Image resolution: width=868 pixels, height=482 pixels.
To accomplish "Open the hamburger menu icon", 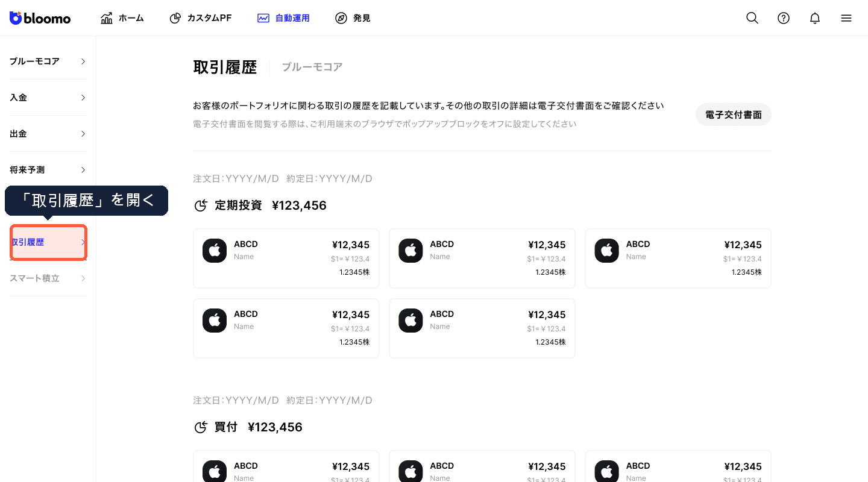I will click(x=846, y=18).
